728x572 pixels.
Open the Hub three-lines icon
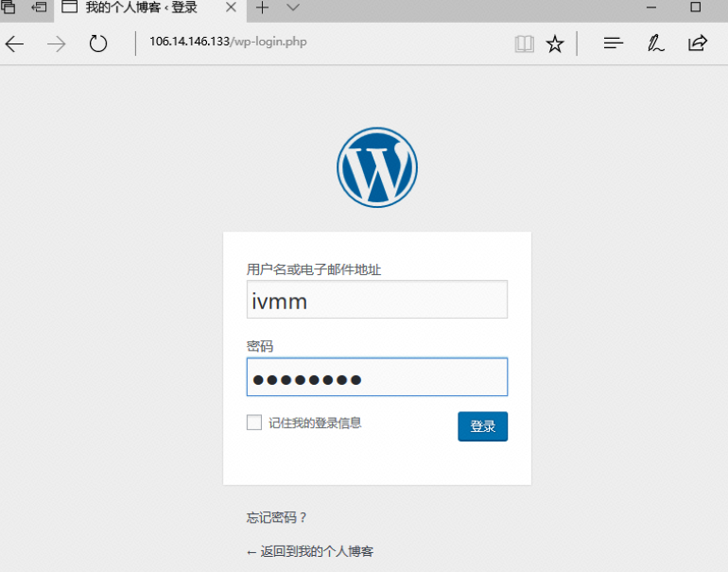[x=614, y=43]
